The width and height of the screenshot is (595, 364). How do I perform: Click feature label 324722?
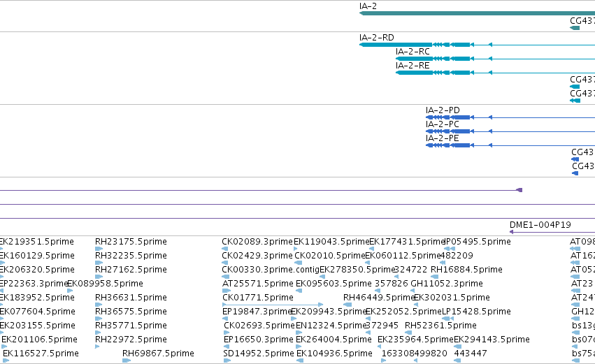411,270
